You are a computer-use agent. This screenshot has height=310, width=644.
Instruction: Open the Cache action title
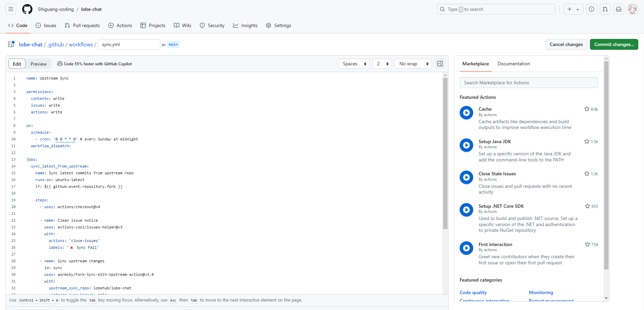[x=485, y=109]
